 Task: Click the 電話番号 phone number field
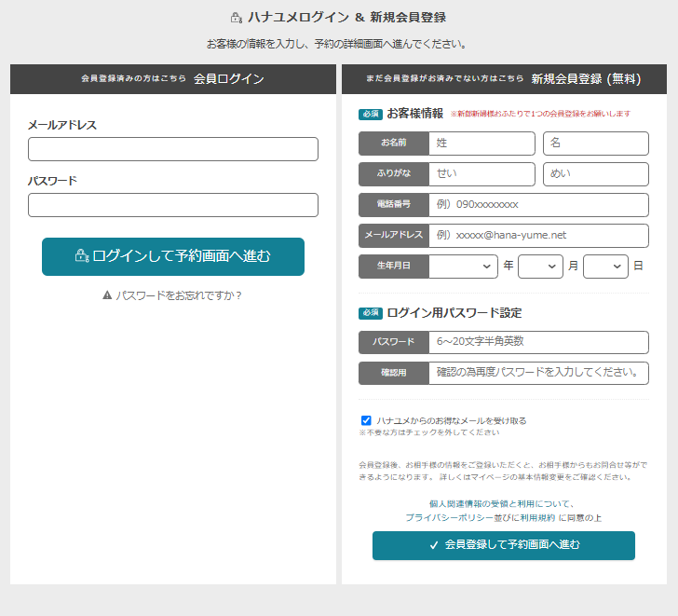coord(538,205)
